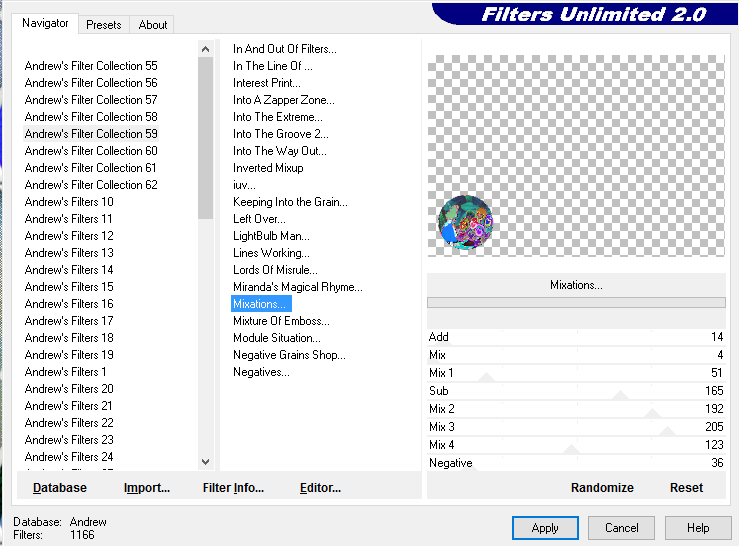
Task: Open the Editor... button
Action: click(320, 488)
